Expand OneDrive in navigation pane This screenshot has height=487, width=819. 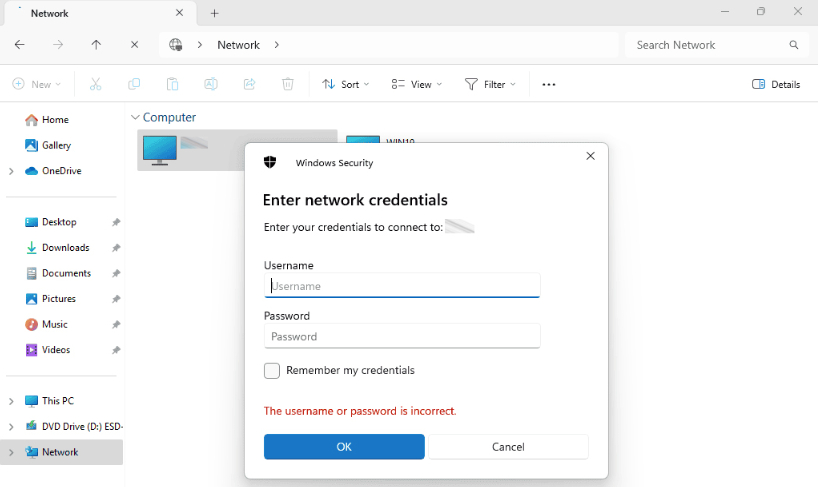coord(11,171)
